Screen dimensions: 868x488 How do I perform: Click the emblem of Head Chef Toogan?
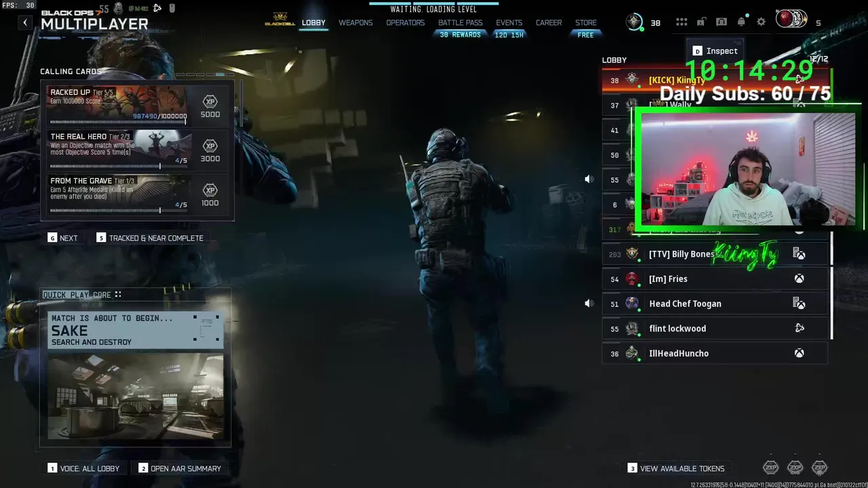pyautogui.click(x=632, y=304)
